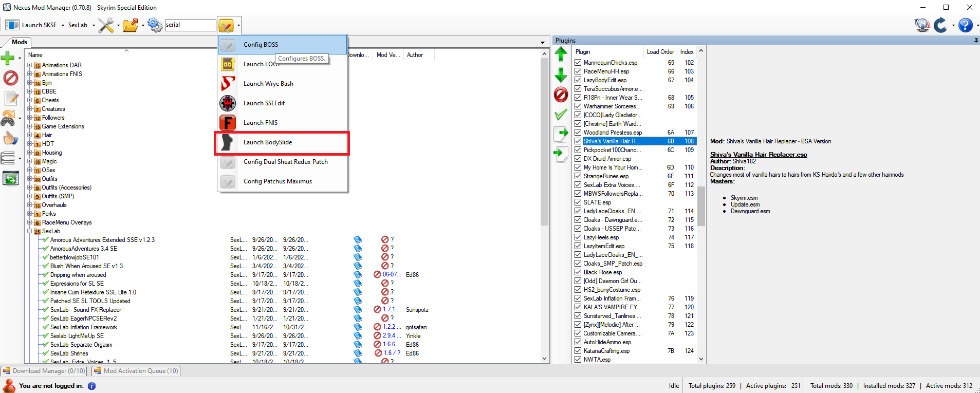
Task: Click the plugin list vertical scrollbar
Action: (x=701, y=205)
